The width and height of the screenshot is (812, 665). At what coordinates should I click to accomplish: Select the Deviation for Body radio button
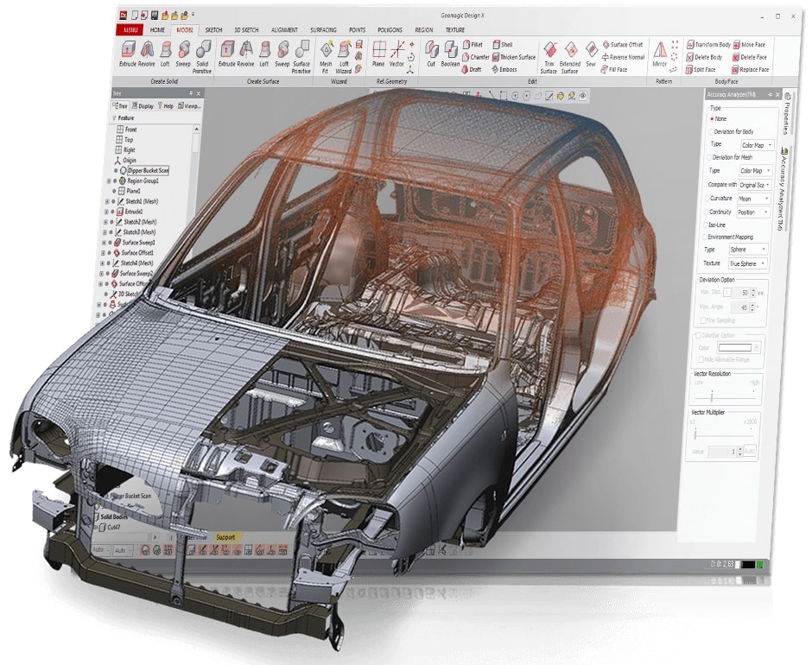coord(711,131)
